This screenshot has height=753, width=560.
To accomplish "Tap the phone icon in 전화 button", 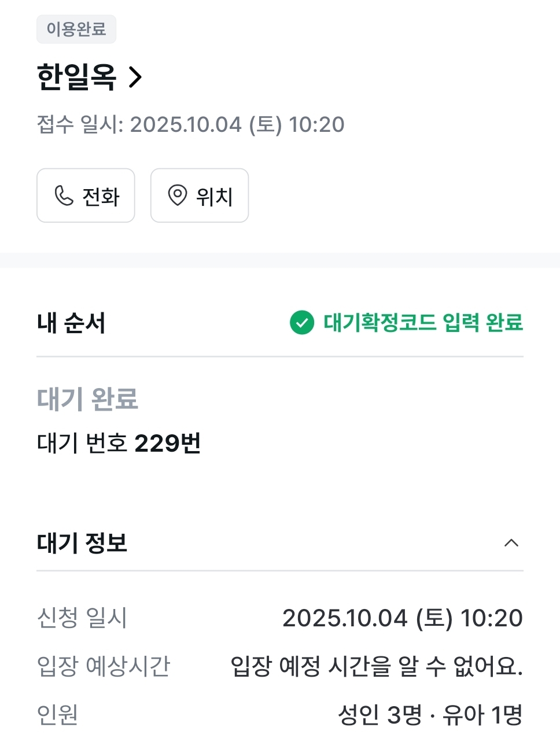I will pos(64,195).
